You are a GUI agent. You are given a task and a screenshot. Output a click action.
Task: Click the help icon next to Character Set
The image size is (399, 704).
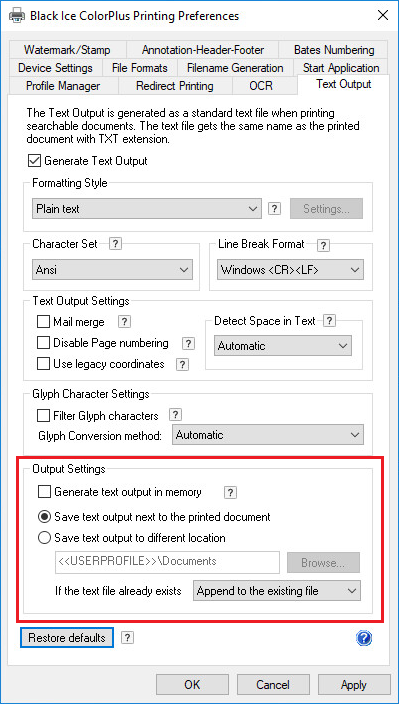pos(115,244)
